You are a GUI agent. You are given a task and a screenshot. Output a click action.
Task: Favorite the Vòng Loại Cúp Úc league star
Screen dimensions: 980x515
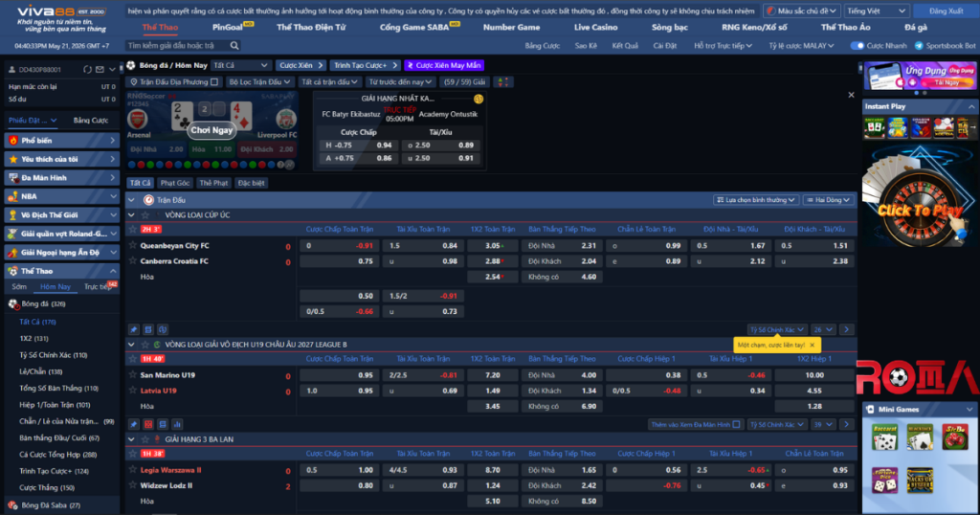pyautogui.click(x=145, y=215)
